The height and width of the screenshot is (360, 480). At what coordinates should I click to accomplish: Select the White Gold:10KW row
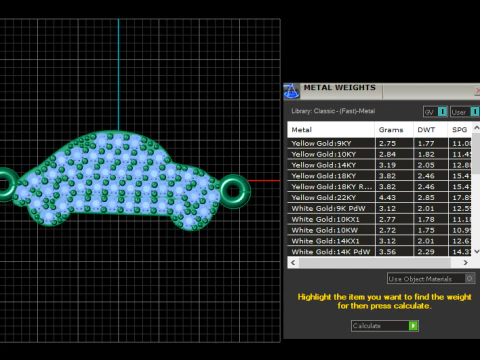click(x=379, y=230)
